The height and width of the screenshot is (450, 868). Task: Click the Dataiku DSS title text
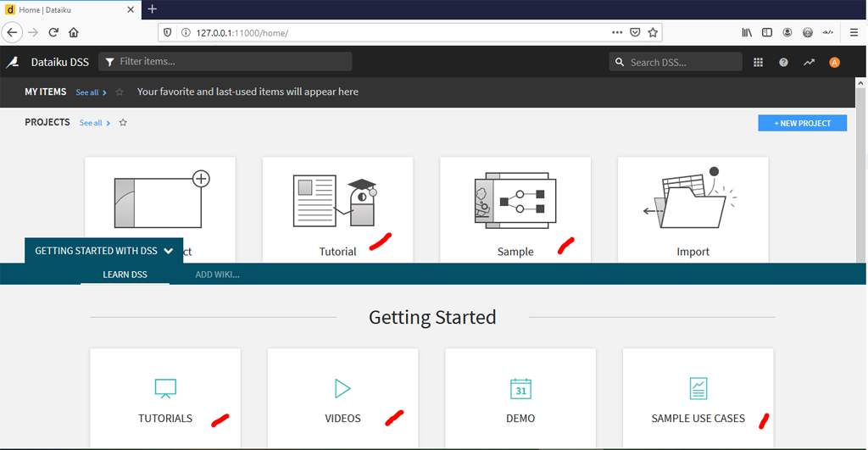click(x=60, y=62)
